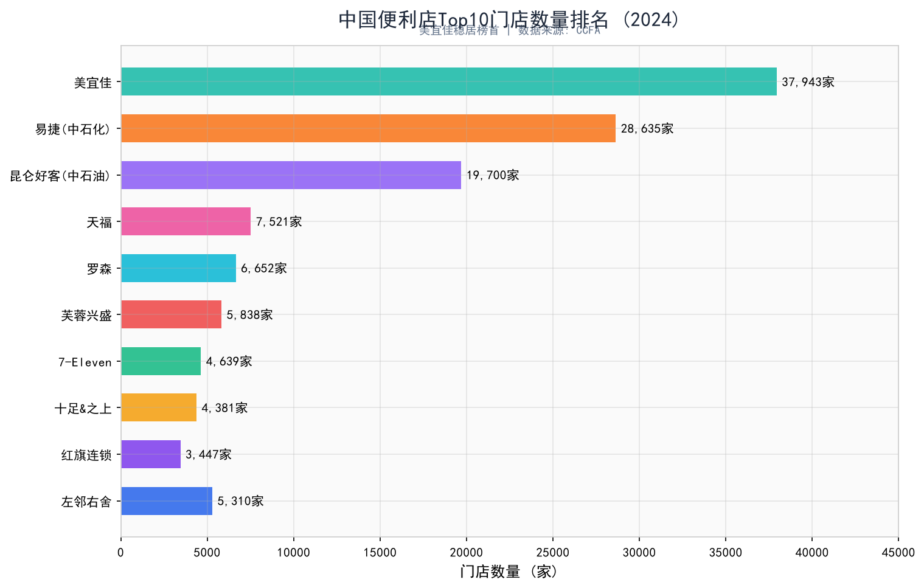Click the blue 左邻右舍 bar
The image size is (924, 588).
(167, 501)
